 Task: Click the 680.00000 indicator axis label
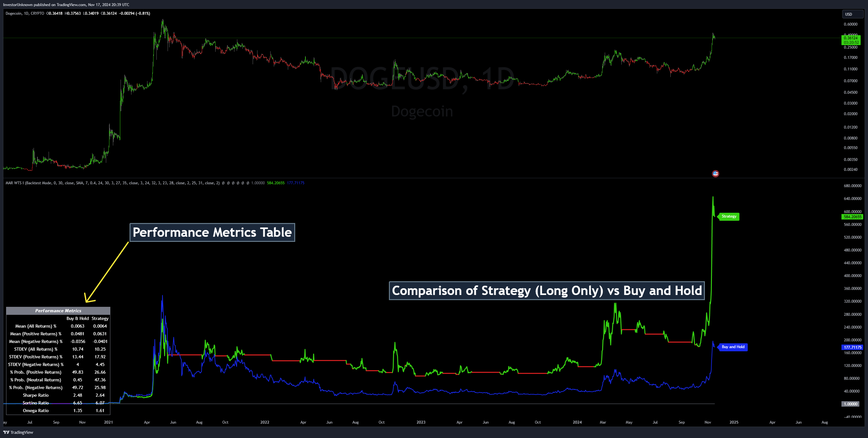point(853,186)
